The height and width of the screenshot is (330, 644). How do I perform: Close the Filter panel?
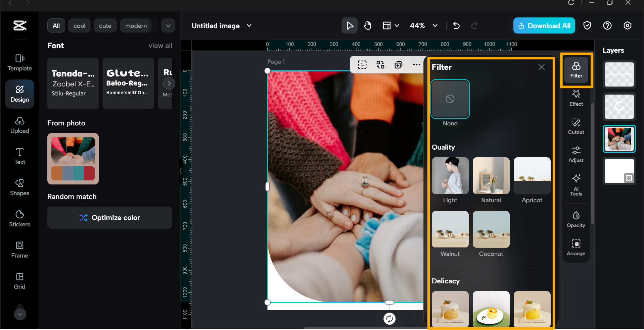pos(542,67)
